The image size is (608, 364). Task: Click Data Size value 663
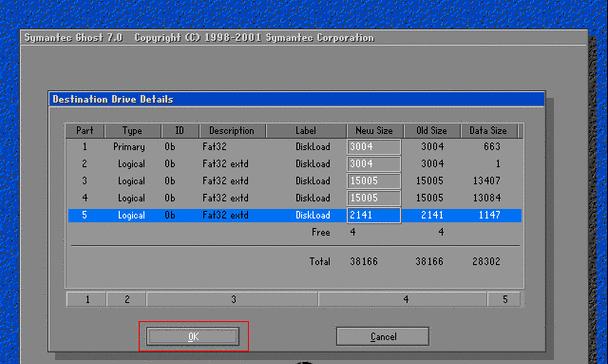[x=492, y=147]
